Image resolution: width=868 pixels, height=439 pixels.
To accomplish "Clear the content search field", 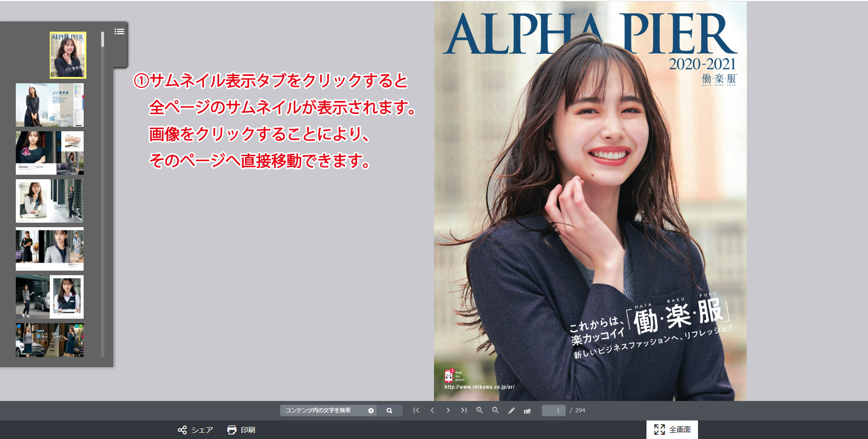I will (x=371, y=410).
